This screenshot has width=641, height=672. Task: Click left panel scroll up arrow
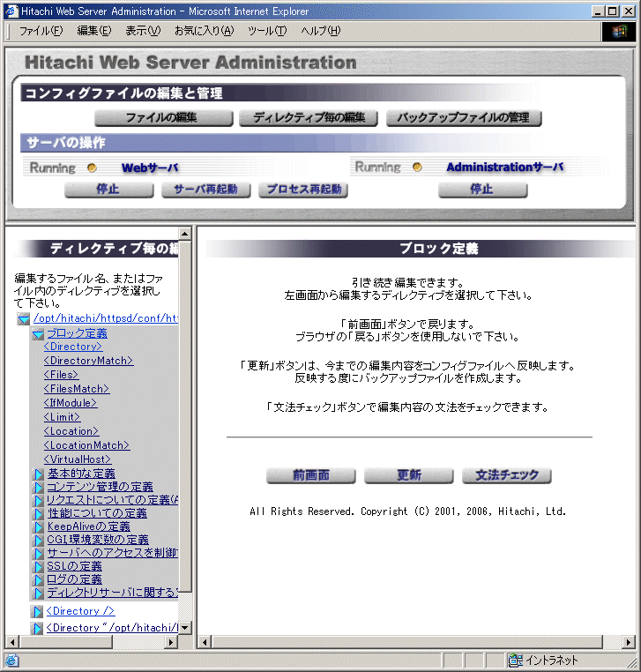pyautogui.click(x=184, y=234)
